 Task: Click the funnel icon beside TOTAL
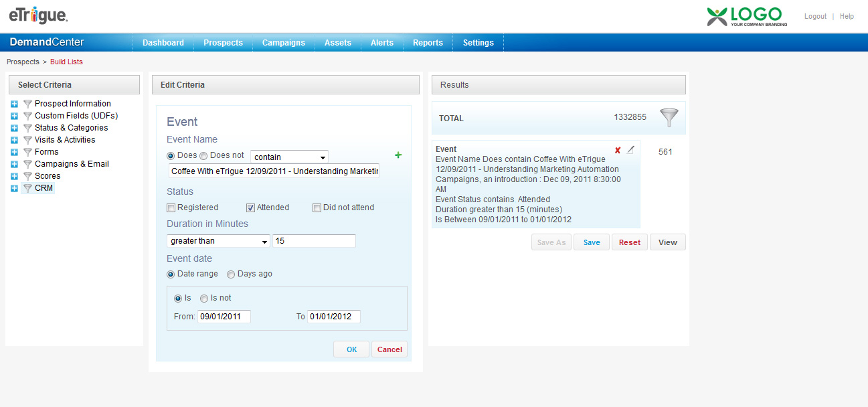click(x=669, y=118)
